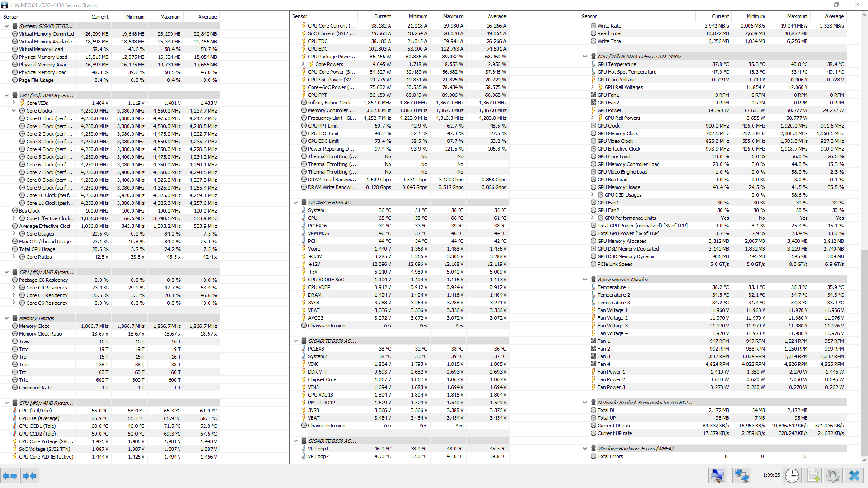Start logging with the add-report icon
This screenshot has width=868, height=488.
(x=812, y=475)
